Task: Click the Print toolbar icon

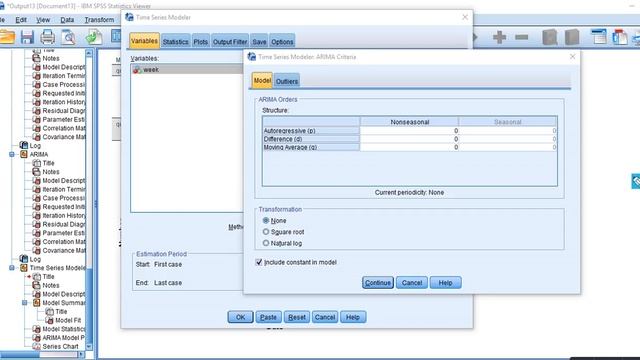Action: [47, 37]
